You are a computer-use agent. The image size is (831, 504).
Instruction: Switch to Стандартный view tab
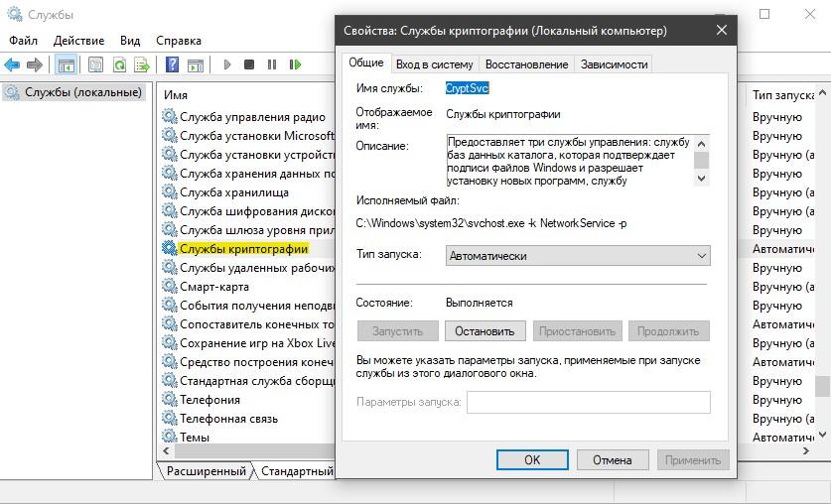(297, 470)
